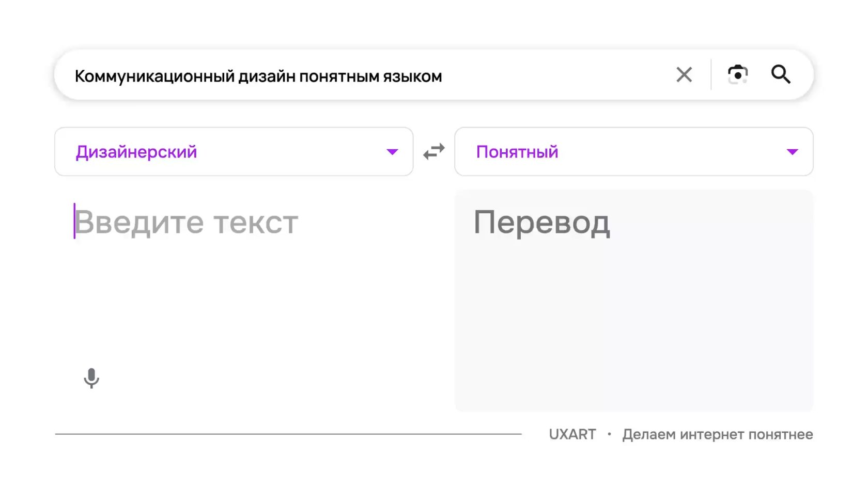Viewport: 868px width, 488px height.
Task: Clear the search query with the X icon
Action: click(x=684, y=75)
